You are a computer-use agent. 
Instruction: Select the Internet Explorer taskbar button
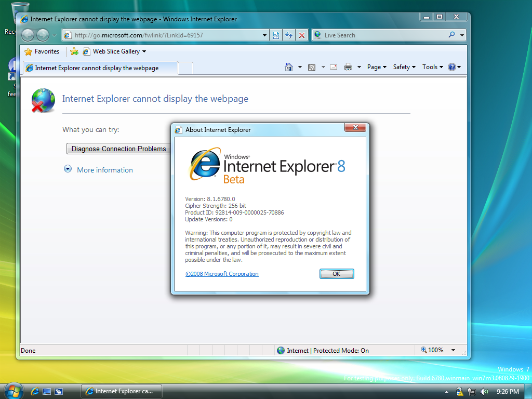122,391
